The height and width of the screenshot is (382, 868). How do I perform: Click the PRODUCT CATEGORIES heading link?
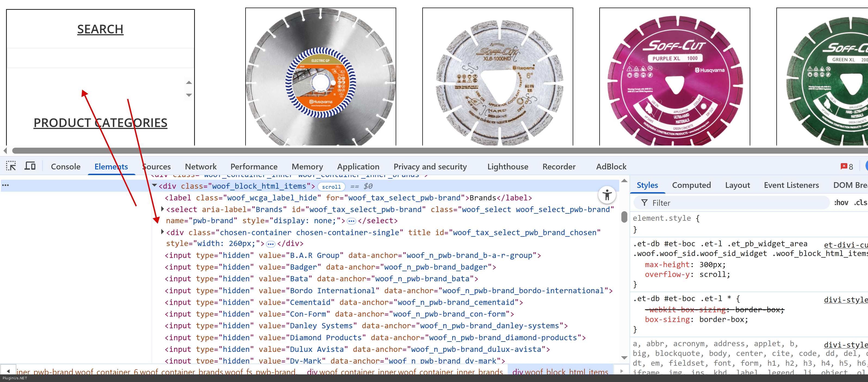point(100,123)
